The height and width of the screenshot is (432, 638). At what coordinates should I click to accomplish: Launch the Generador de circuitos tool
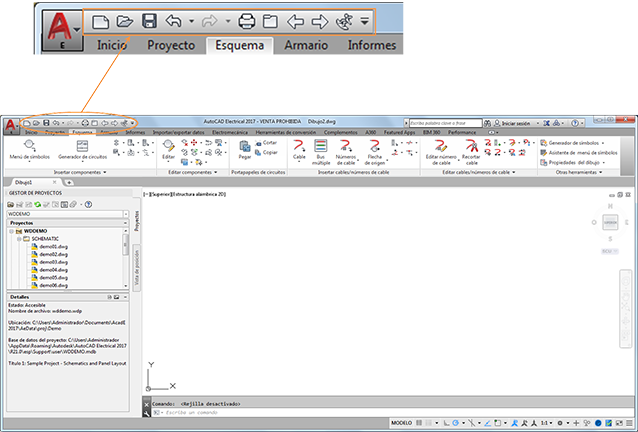click(82, 150)
